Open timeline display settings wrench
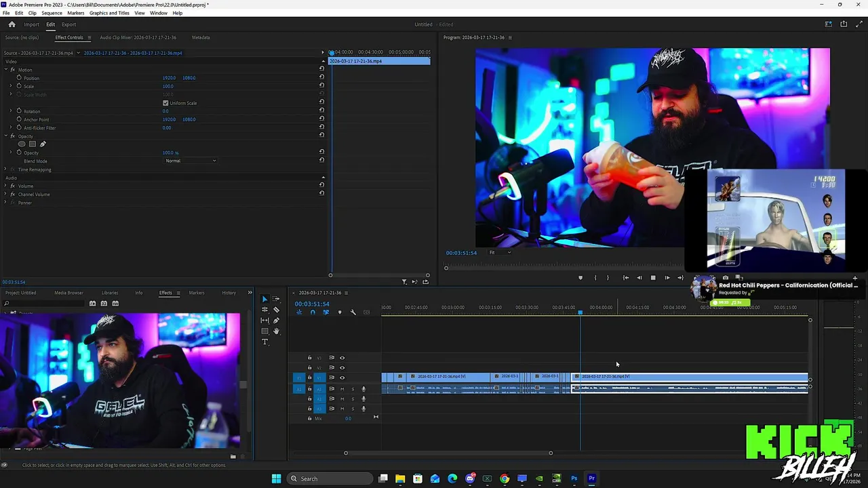 tap(353, 312)
